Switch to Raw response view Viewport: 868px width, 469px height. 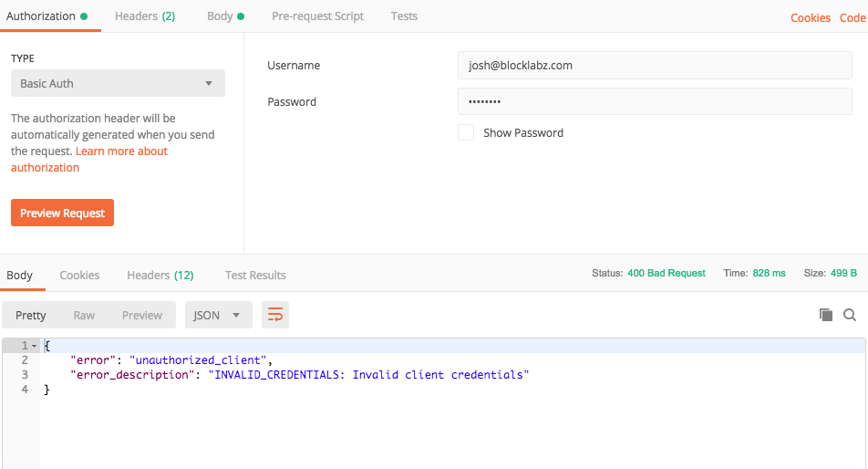[x=84, y=315]
